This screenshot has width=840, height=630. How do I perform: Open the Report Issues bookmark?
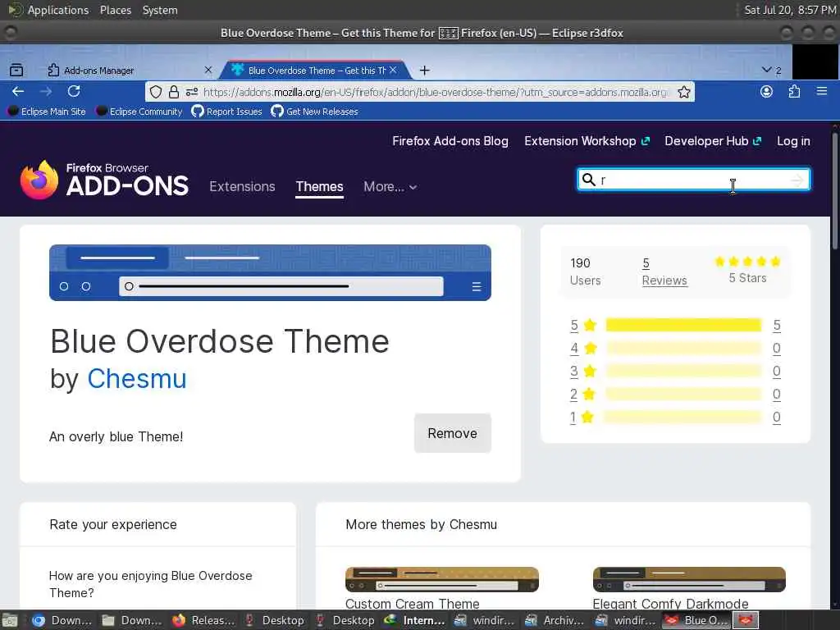coord(227,112)
